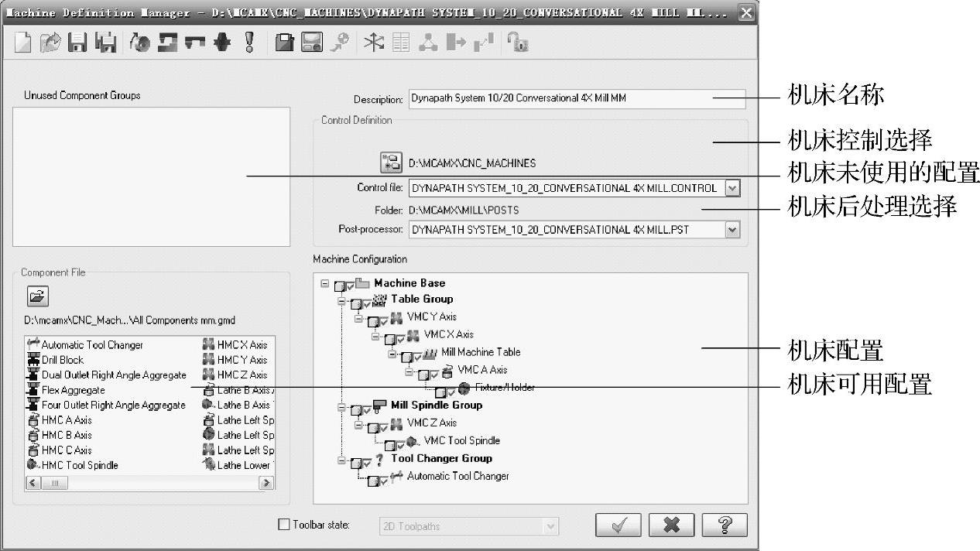Click the green checkmark OK button
Viewport: 980px width, 551px height.
618,525
